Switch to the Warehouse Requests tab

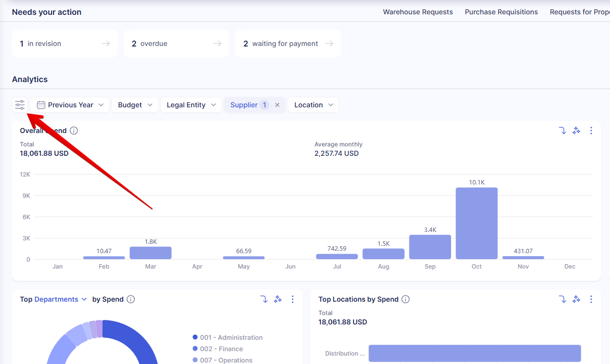[x=417, y=12]
